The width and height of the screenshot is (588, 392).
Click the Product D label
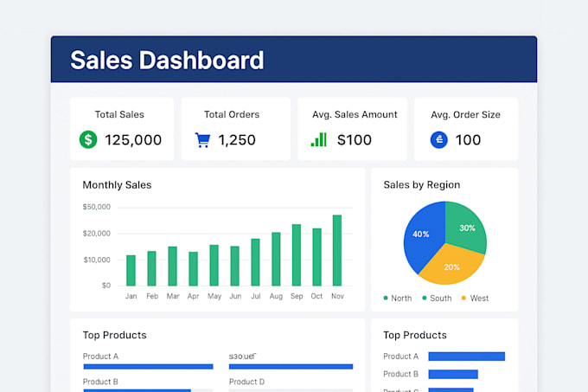click(x=246, y=382)
